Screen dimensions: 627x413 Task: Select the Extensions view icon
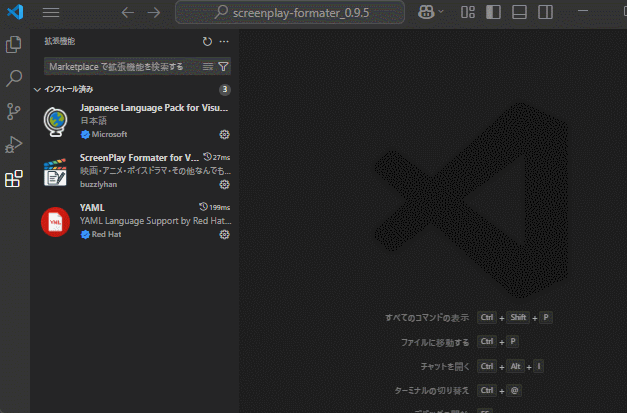14,178
